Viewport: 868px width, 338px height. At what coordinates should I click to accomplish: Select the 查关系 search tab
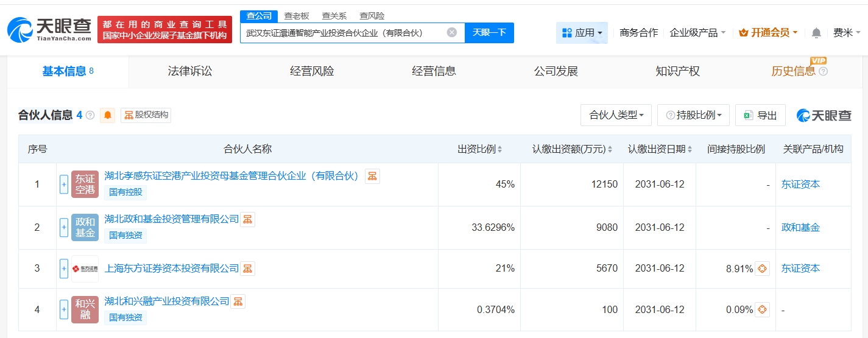click(x=334, y=16)
